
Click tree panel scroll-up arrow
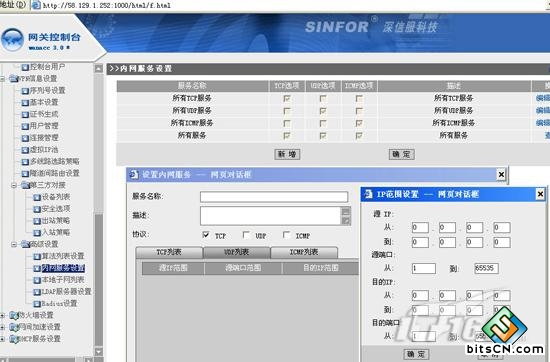[x=99, y=69]
